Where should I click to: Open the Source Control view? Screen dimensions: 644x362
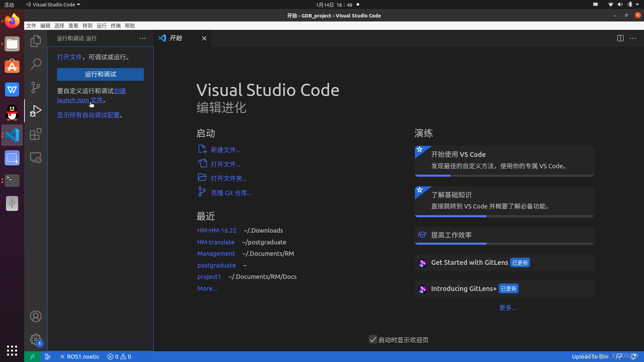(x=36, y=87)
